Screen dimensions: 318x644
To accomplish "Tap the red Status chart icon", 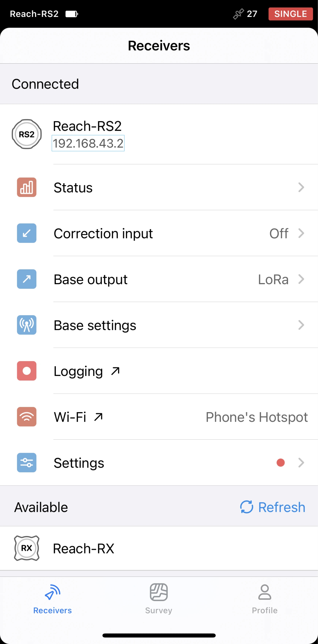I will 27,187.
